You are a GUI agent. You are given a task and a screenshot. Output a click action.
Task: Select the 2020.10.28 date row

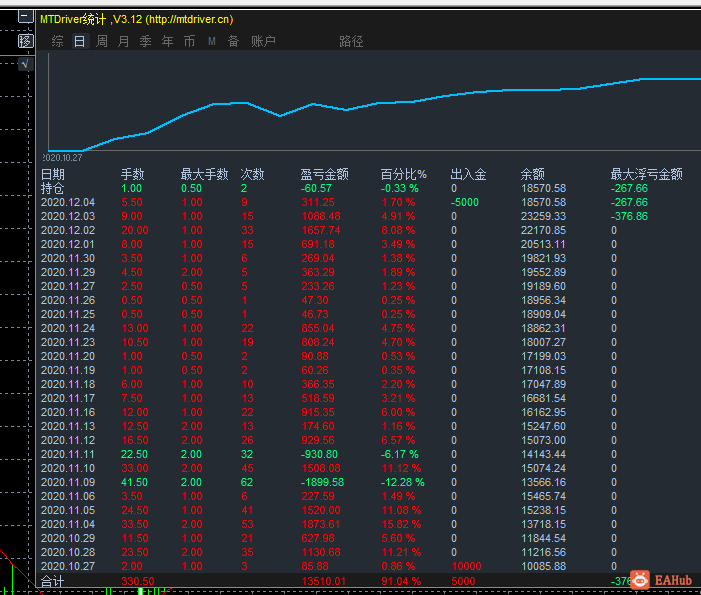[x=68, y=552]
